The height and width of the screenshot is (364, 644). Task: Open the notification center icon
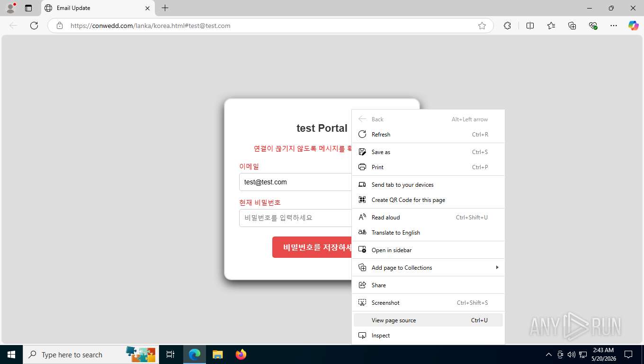tap(628, 355)
